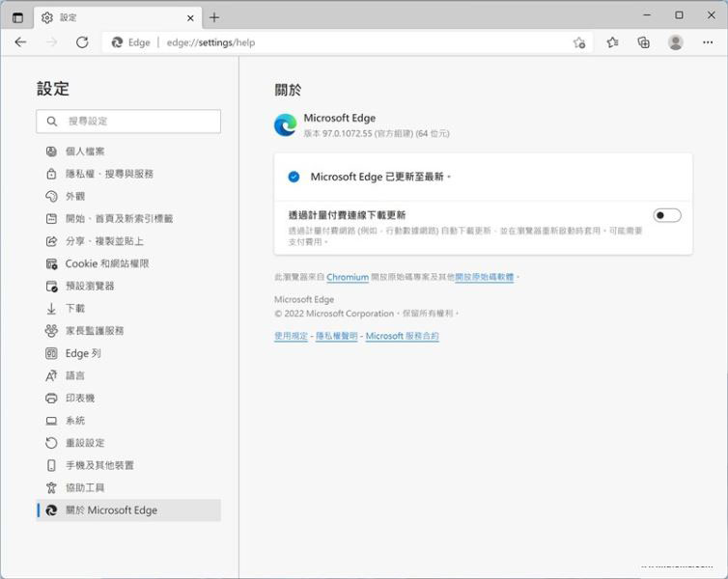Go to Cookie 和網站權限 section

(106, 263)
